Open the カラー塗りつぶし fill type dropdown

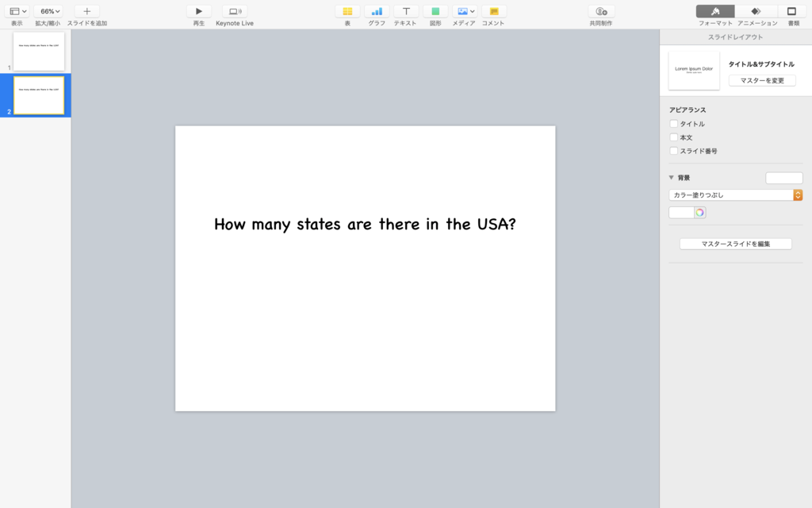click(x=735, y=195)
